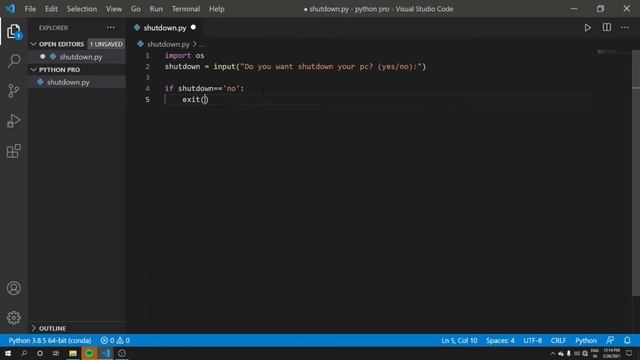Show errors and warnings problems indicator
This screenshot has height=360, width=640.
(x=115, y=340)
